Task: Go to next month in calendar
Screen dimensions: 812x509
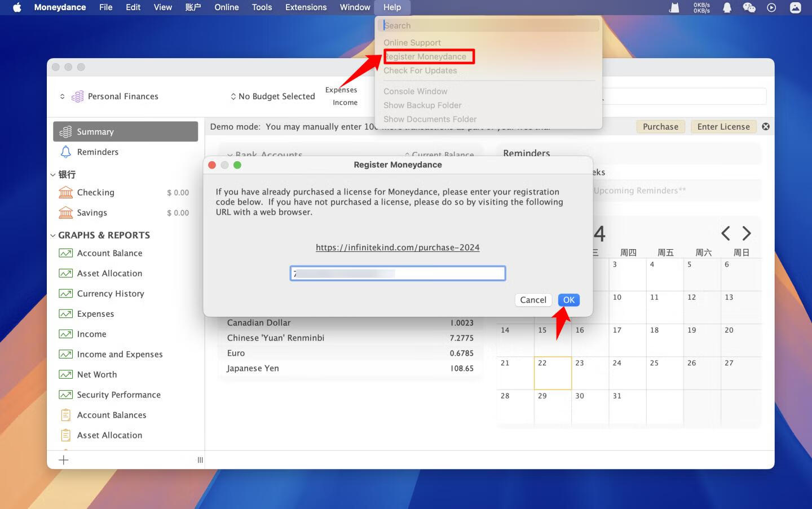Action: [747, 233]
